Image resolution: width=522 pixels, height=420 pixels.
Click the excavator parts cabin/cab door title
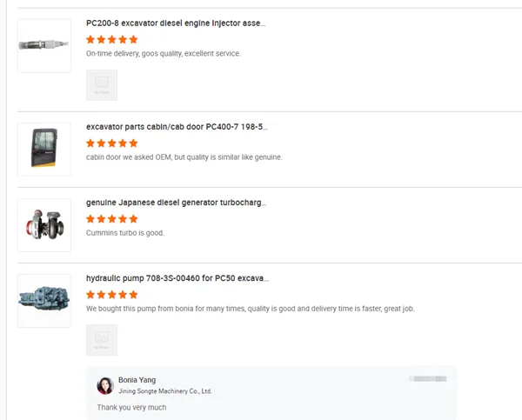177,127
